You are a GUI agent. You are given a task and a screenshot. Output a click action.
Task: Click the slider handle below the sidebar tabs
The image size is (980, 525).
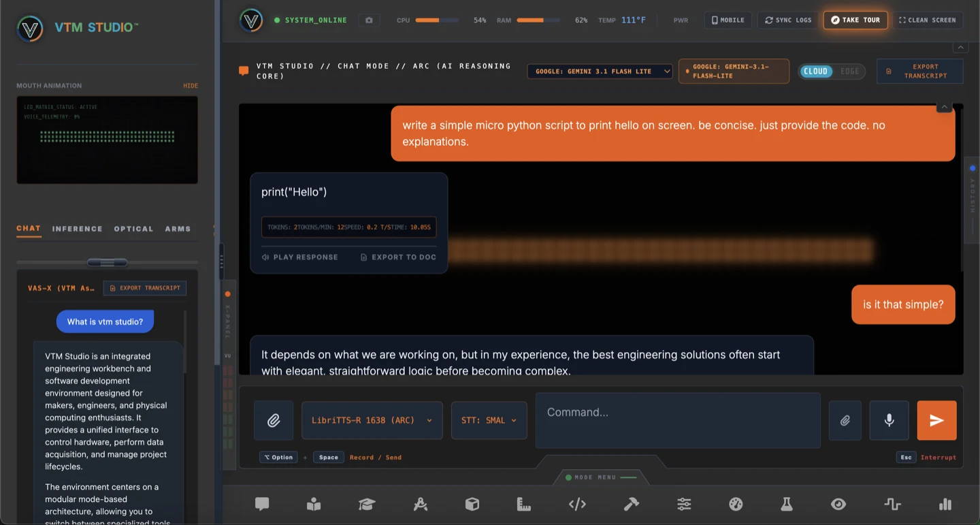107,262
